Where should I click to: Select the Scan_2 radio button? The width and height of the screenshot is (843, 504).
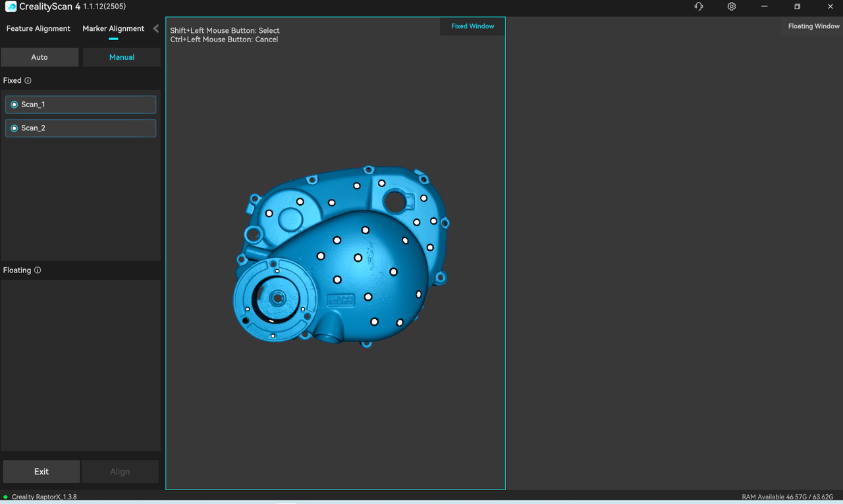click(14, 128)
